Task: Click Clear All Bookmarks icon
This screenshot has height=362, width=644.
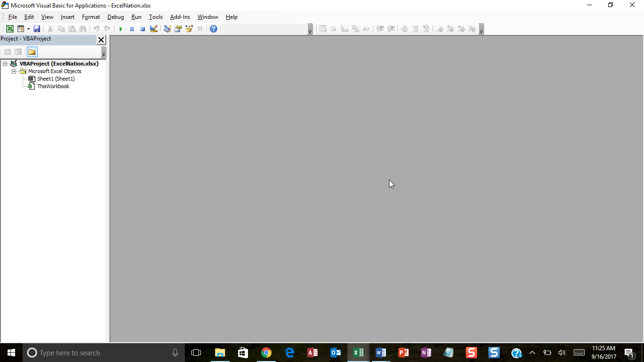Action: point(472,29)
